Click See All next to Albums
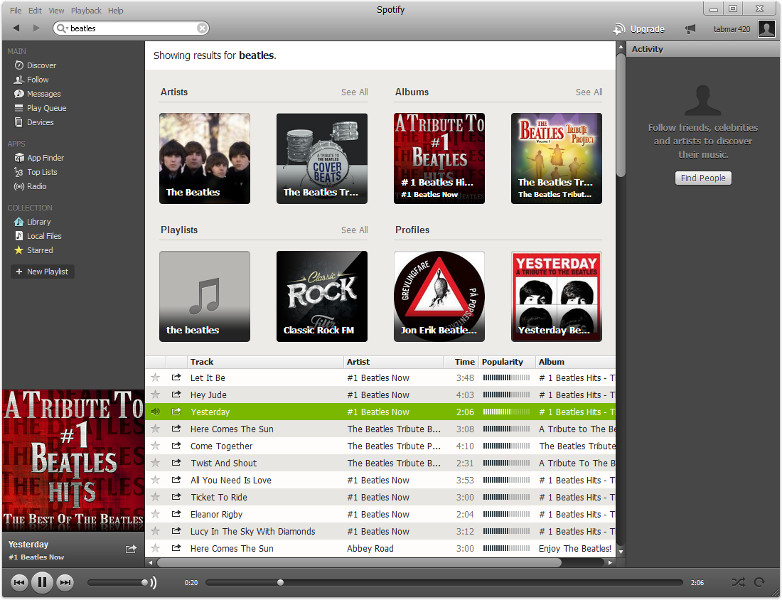The image size is (782, 600). [588, 92]
